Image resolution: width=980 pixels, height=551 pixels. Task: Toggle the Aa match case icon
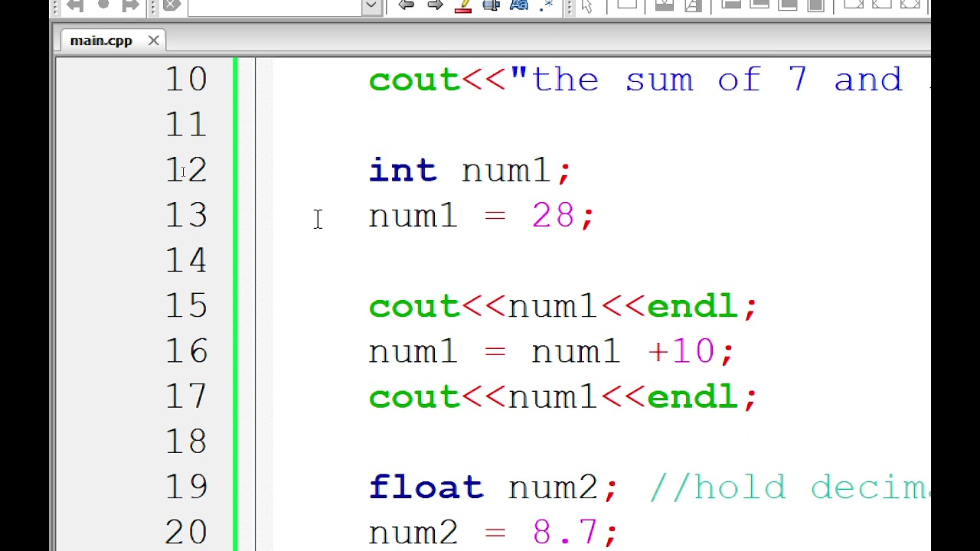(x=519, y=5)
